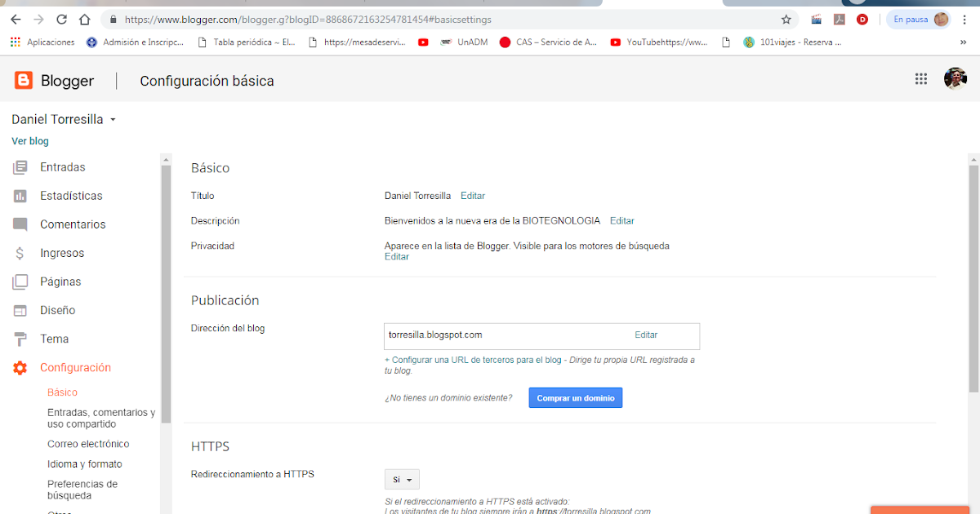The width and height of the screenshot is (980, 514).
Task: Click the sidebar vertical scrollbar
Action: click(x=166, y=294)
